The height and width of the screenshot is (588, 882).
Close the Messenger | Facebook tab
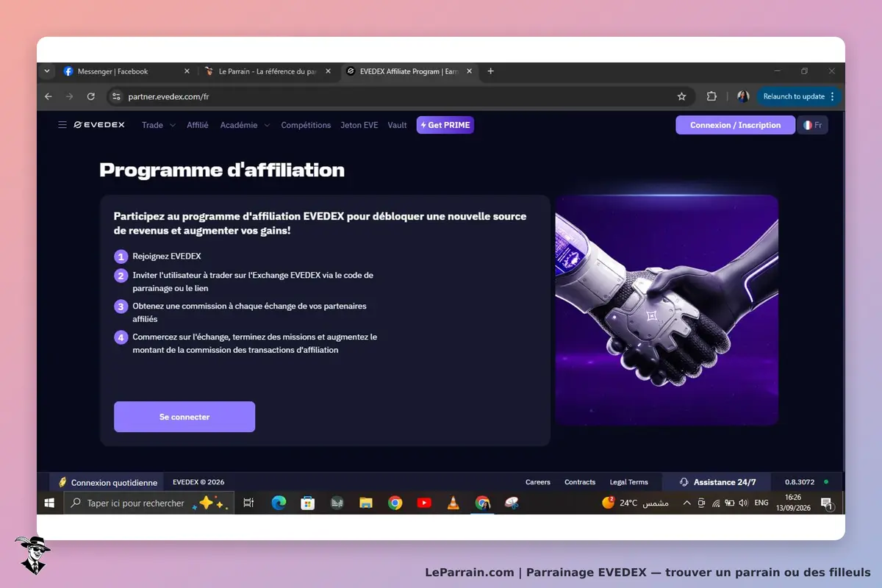point(187,71)
